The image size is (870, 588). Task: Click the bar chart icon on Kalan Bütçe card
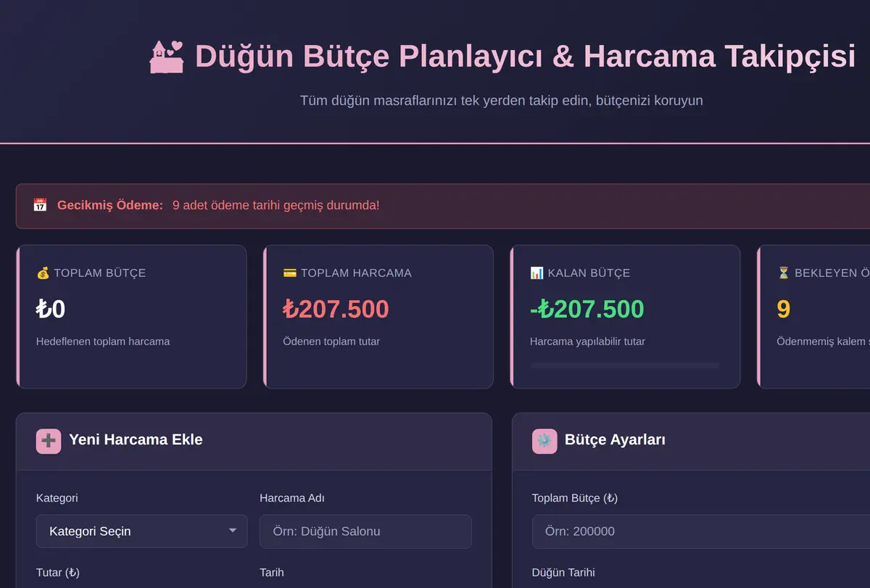(x=536, y=273)
